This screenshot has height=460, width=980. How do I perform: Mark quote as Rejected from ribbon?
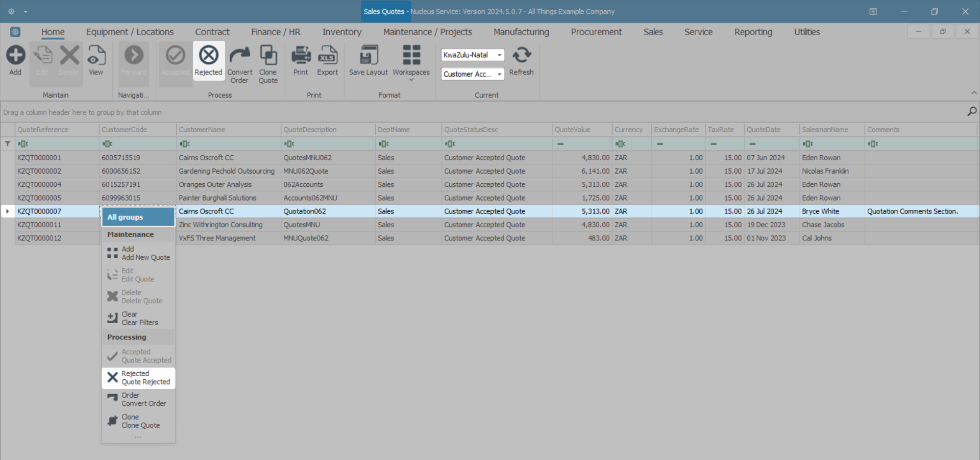[209, 61]
